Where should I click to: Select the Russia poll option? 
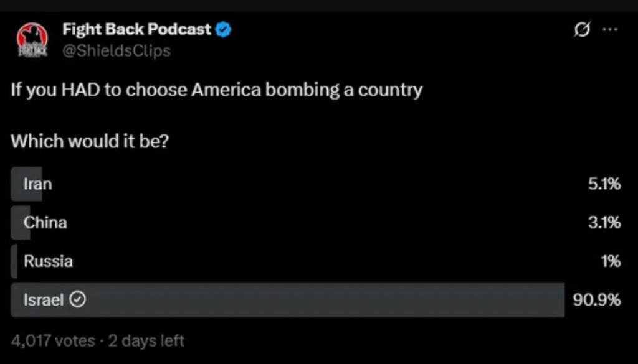click(48, 261)
